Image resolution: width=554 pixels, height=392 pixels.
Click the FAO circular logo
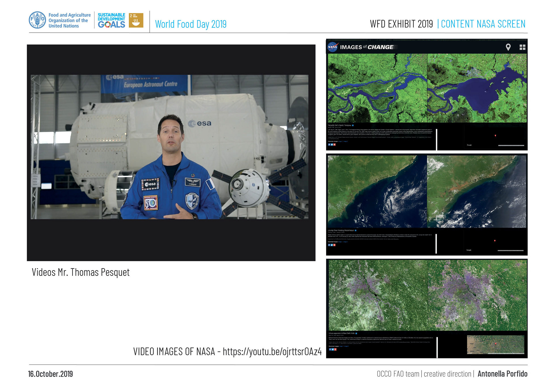38,20
